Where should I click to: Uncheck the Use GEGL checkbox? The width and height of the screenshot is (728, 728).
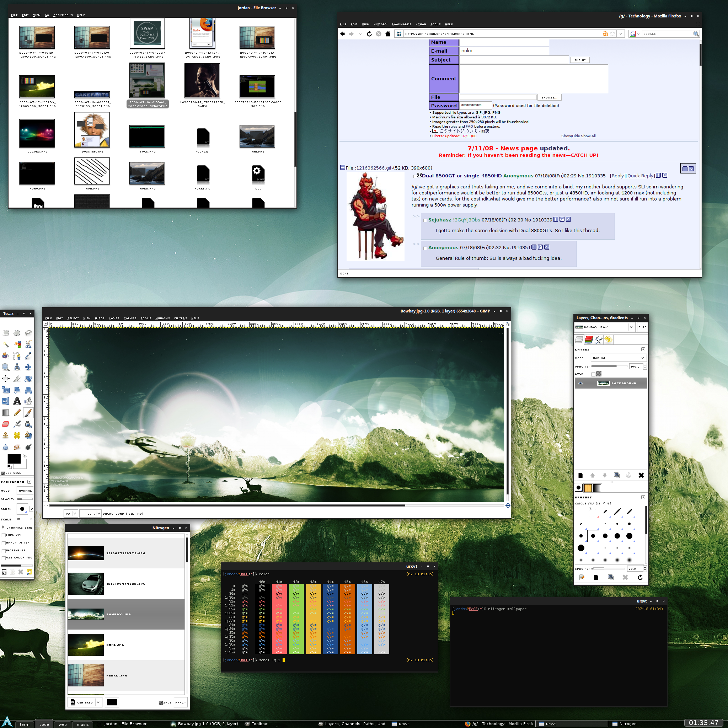[x=4, y=473]
